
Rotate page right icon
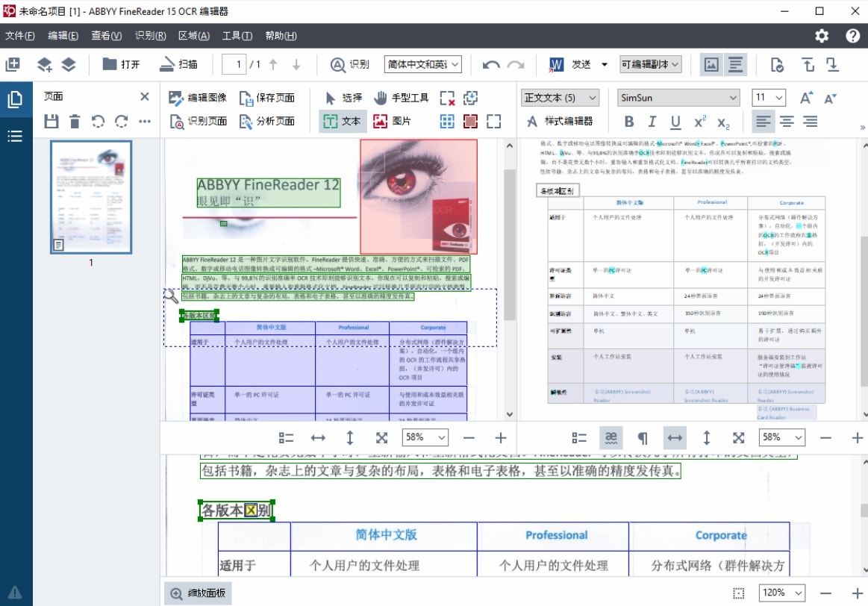(121, 121)
